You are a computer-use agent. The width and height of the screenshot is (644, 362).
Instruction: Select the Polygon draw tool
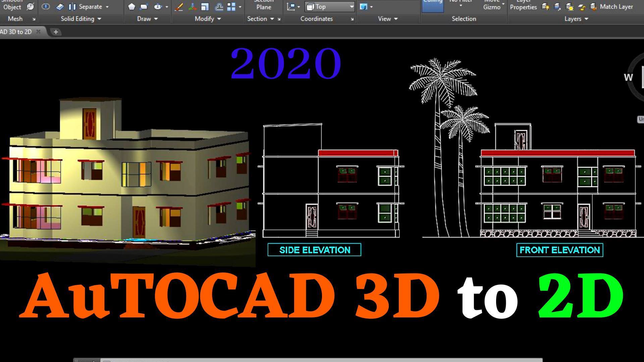[131, 6]
